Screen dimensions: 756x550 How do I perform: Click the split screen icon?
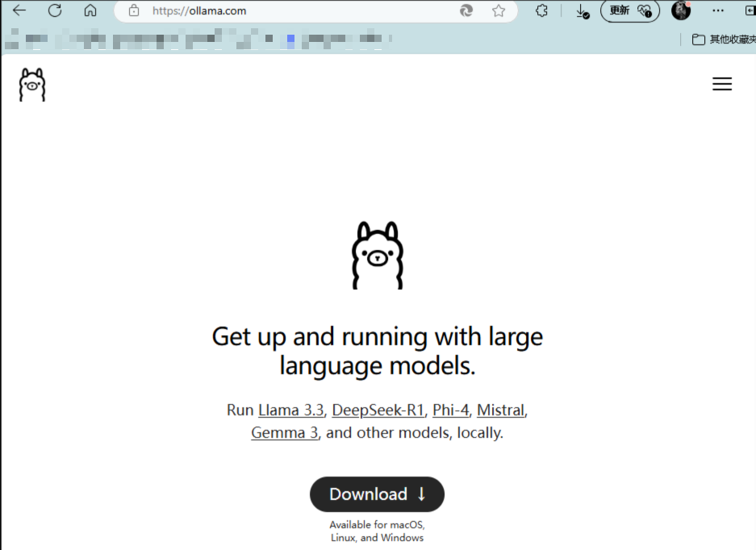(x=750, y=10)
